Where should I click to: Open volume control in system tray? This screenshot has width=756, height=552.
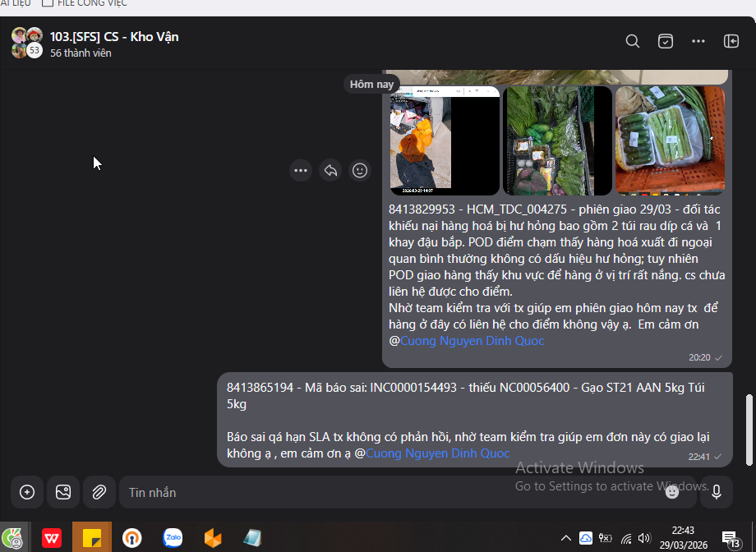pyautogui.click(x=644, y=538)
